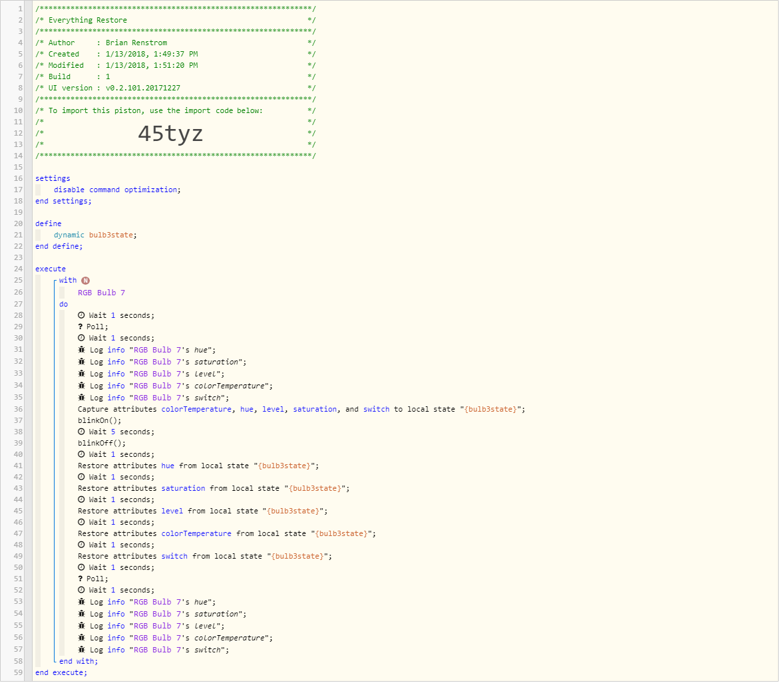Open the 'disable command optimization' setting

[118, 190]
